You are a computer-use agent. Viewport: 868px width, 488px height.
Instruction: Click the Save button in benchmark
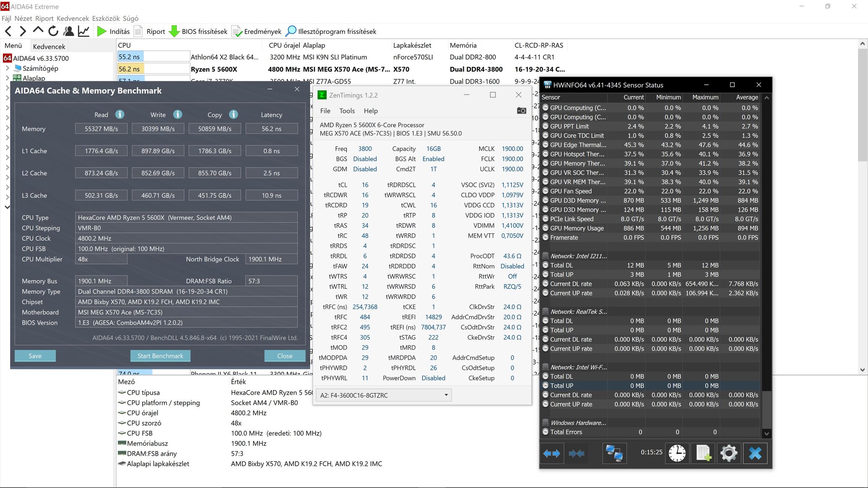[35, 356]
